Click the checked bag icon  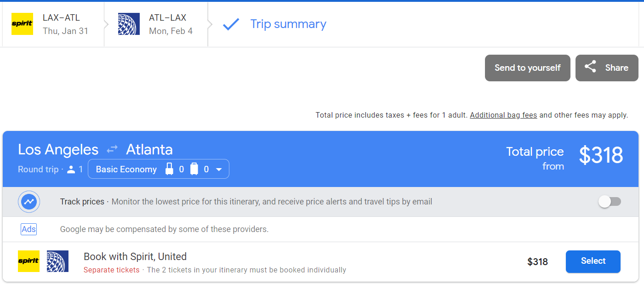click(x=194, y=169)
